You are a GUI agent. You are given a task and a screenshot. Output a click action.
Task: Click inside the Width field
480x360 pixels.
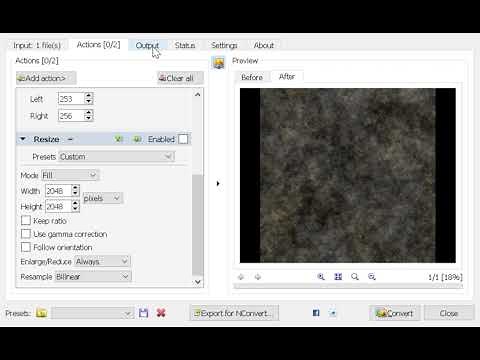pos(58,191)
